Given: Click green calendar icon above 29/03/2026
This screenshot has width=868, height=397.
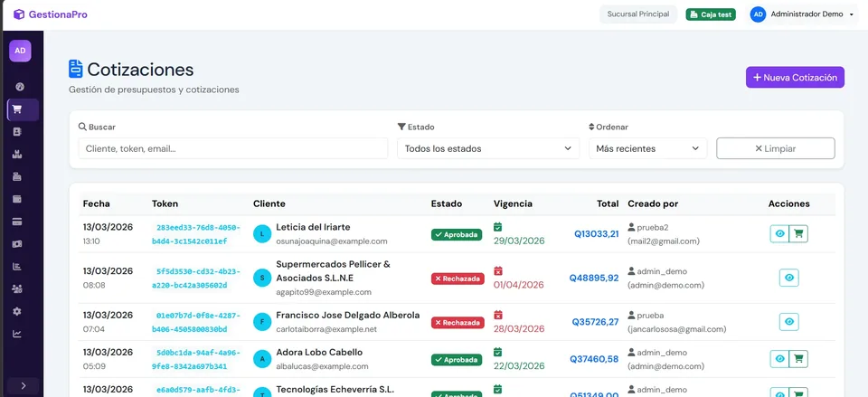Looking at the screenshot, I should (x=497, y=227).
